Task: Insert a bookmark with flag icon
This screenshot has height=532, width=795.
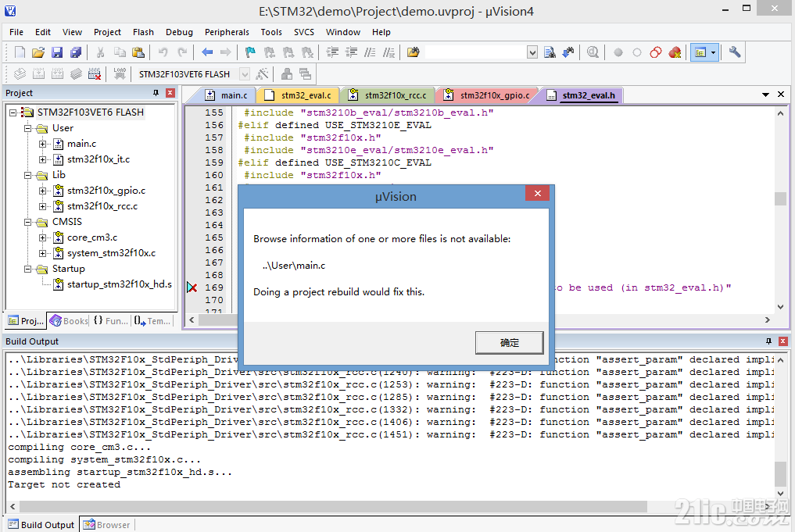Action: [x=250, y=52]
